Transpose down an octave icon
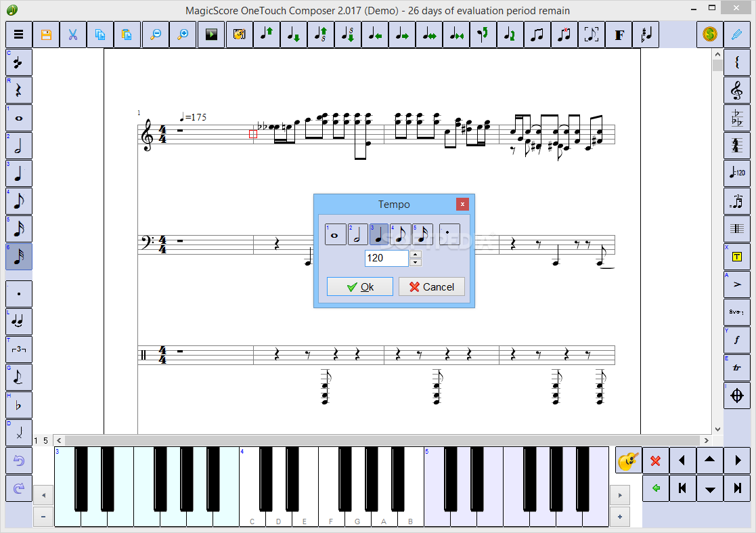The height and width of the screenshot is (533, 756). tap(348, 35)
